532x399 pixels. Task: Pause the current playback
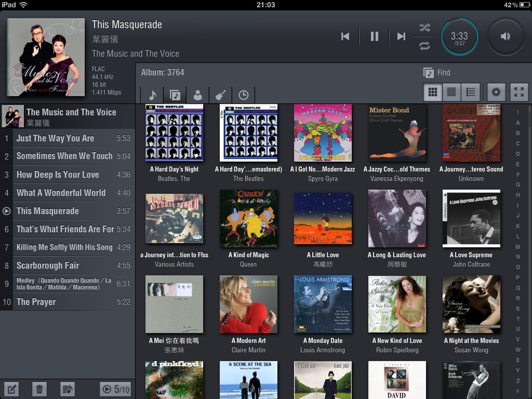[374, 36]
